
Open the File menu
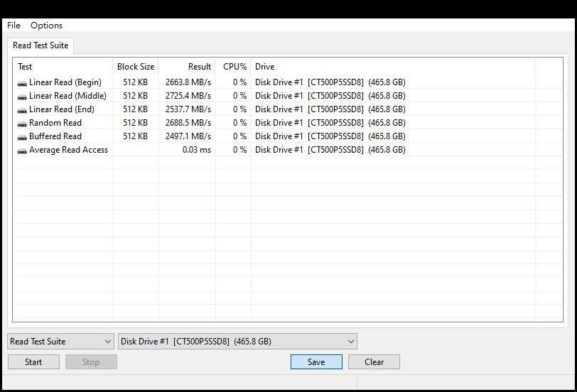coord(14,26)
